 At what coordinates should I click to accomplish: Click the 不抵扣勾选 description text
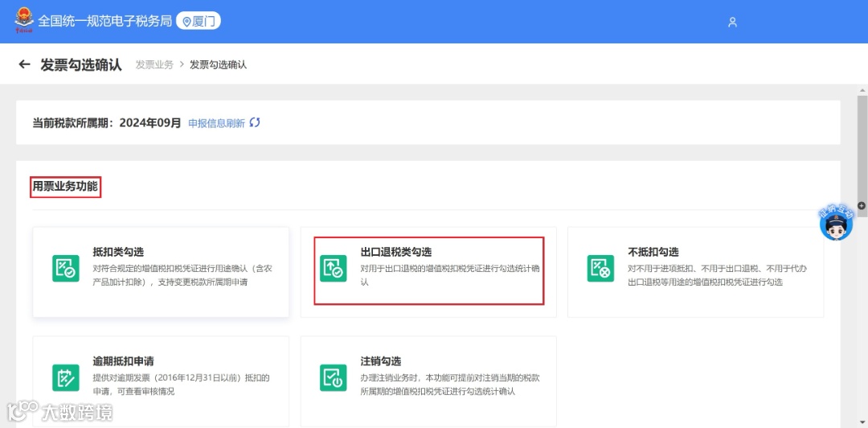[x=718, y=275]
